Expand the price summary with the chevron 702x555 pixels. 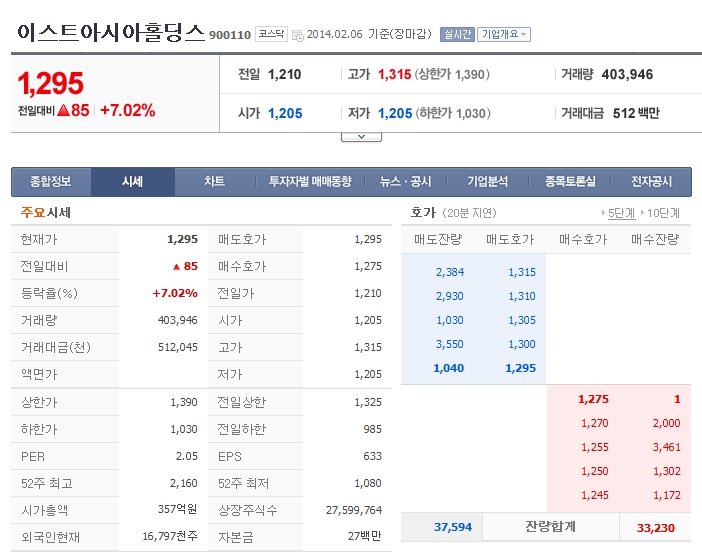(361, 137)
